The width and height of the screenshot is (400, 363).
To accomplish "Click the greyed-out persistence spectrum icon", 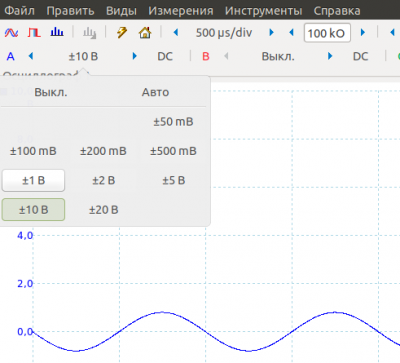I will 89,33.
